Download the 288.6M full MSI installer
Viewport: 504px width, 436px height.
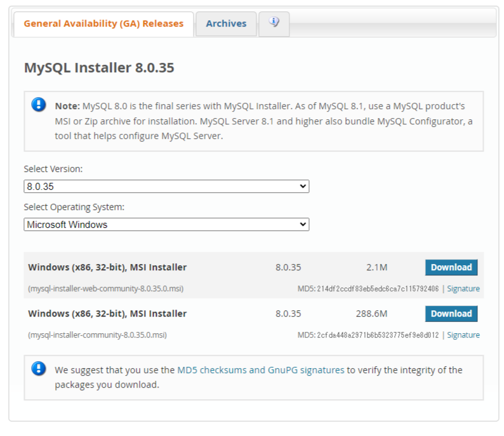(x=451, y=314)
